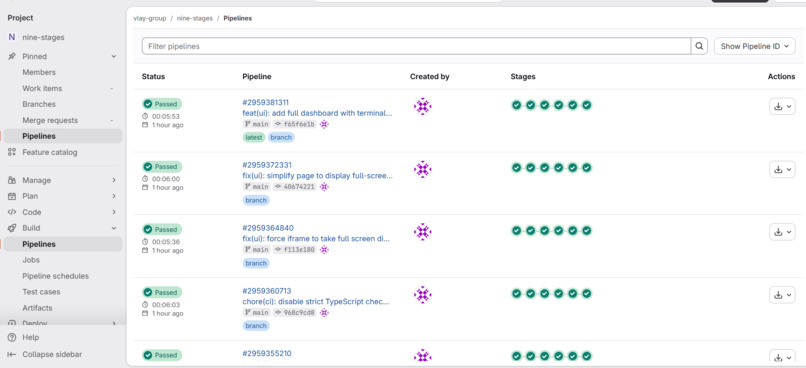The image size is (806, 368).
Task: Open the download artifacts button for pipeline #2959381311
Action: pos(782,106)
